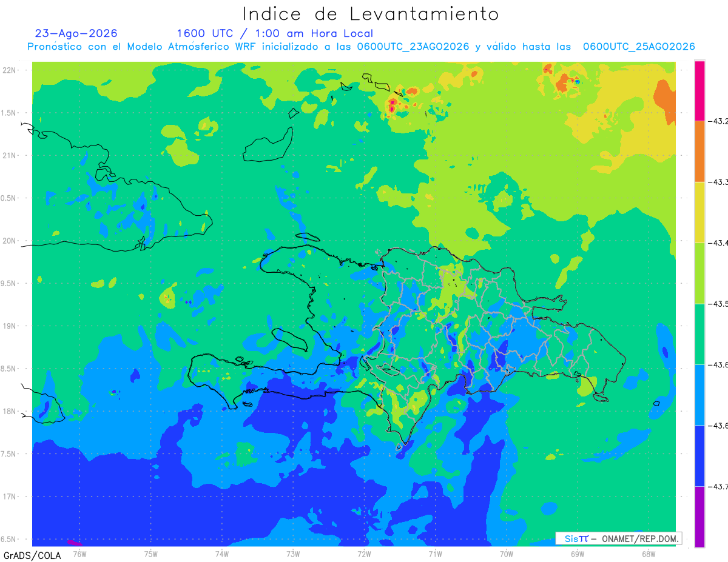This screenshot has height=562, width=728.
Task: Click the '20N' latitude label
Action: (x=10, y=241)
